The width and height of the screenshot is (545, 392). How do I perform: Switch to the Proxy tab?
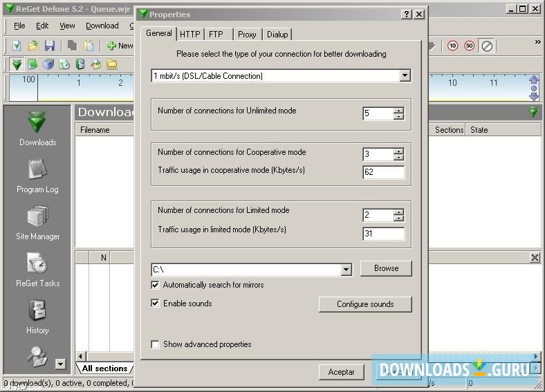[247, 35]
